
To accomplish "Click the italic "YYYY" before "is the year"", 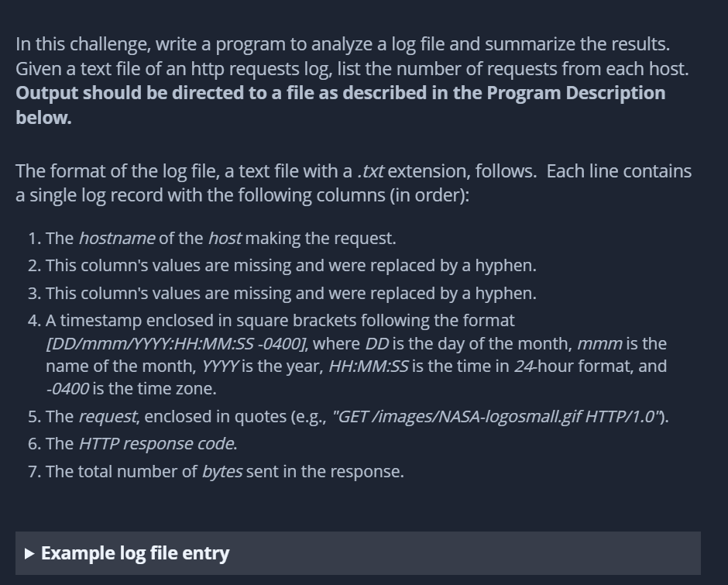I will (x=221, y=366).
